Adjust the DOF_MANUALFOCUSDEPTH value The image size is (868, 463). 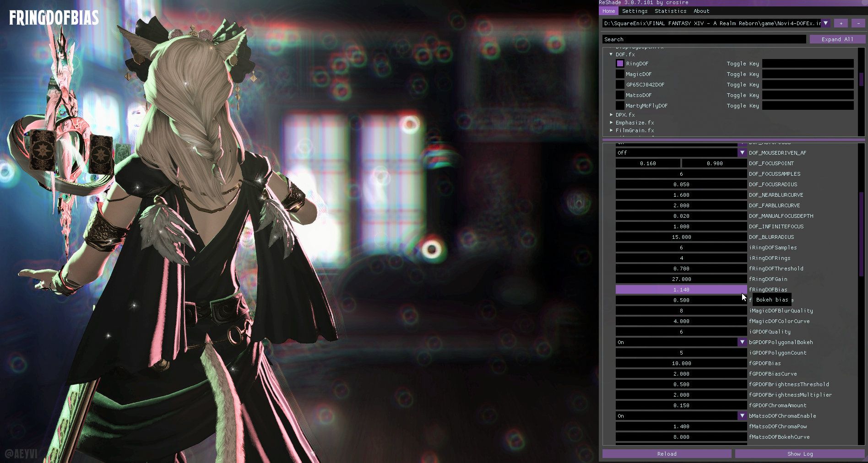coord(681,216)
